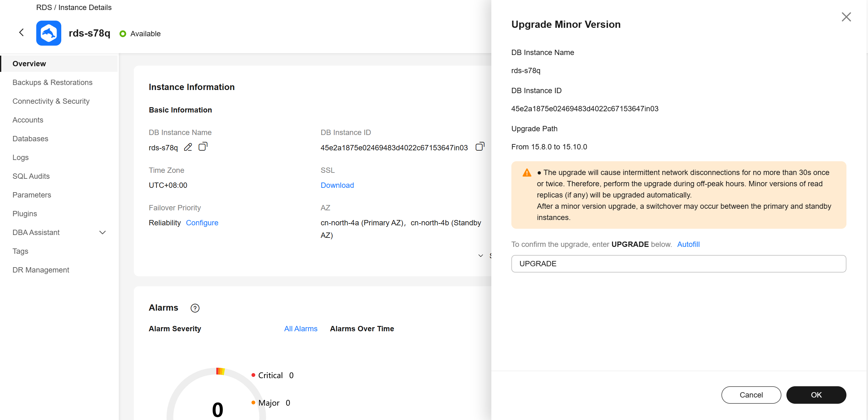Viewport: 868px width, 420px height.
Task: Click the Major alarm legend entry
Action: (271, 403)
